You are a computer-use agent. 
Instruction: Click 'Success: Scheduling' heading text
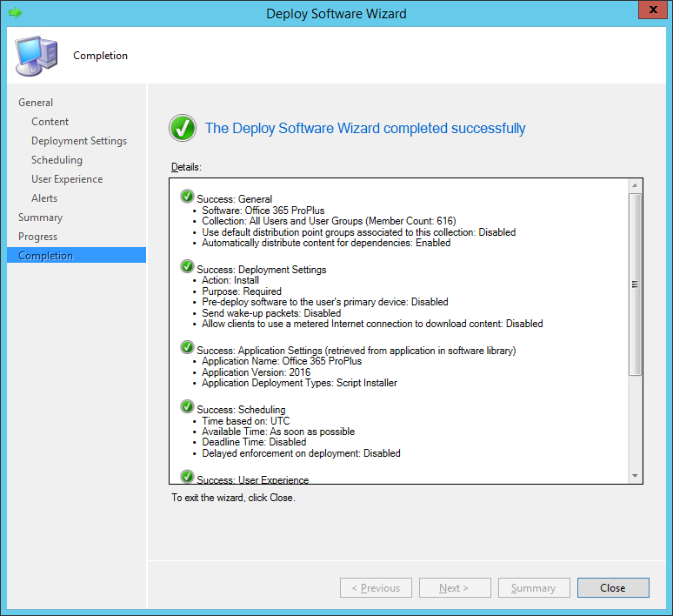(241, 410)
